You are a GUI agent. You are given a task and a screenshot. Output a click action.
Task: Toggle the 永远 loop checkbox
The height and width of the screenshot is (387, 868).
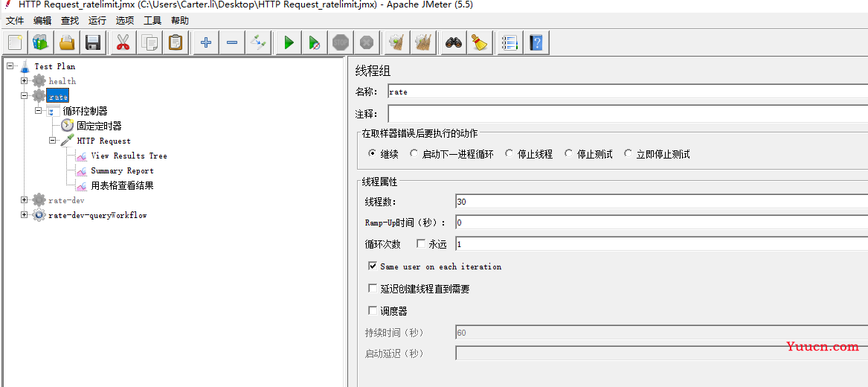click(421, 243)
